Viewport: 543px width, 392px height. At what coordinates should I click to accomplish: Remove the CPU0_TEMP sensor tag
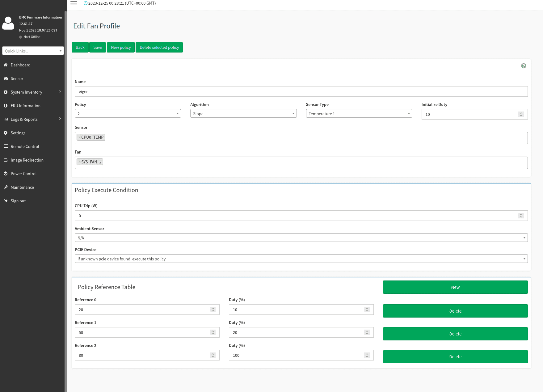(79, 137)
